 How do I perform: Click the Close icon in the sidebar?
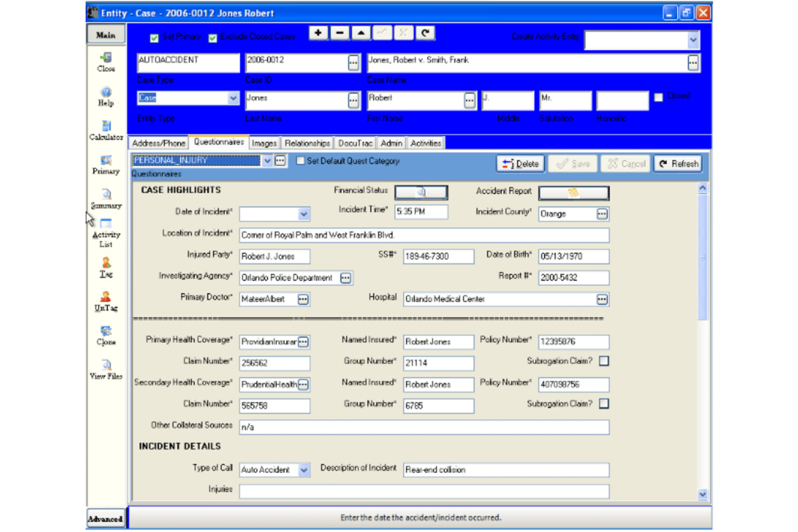pos(106,61)
